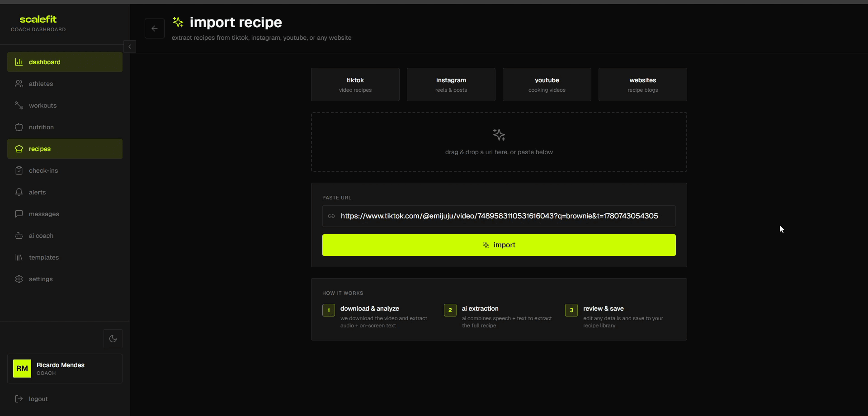Click the recipes chef hat icon
The width and height of the screenshot is (868, 416).
(19, 149)
